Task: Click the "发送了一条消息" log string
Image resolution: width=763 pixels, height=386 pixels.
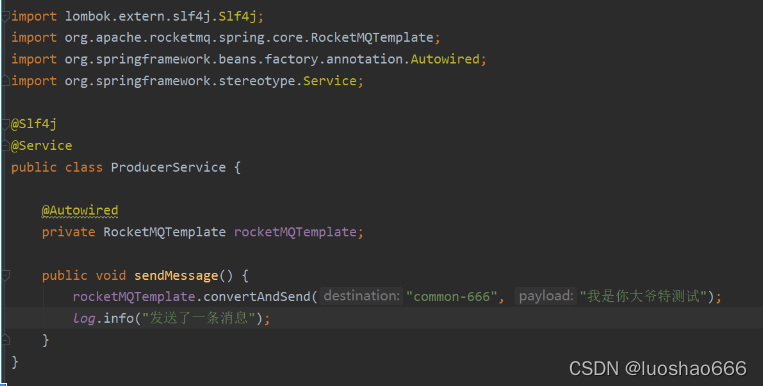Action: pyautogui.click(x=199, y=318)
